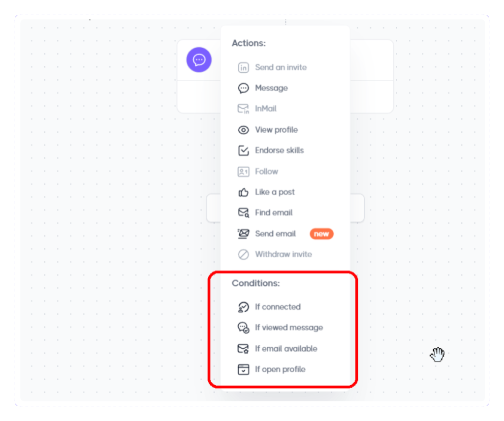Click the Like a post thumbs-up icon
This screenshot has width=504, height=421.
tap(243, 192)
